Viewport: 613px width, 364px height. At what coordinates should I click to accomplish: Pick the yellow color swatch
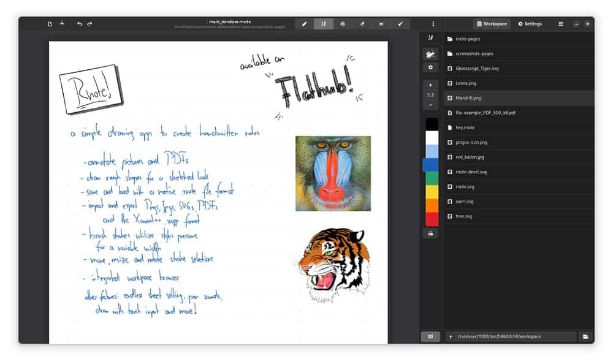(432, 192)
